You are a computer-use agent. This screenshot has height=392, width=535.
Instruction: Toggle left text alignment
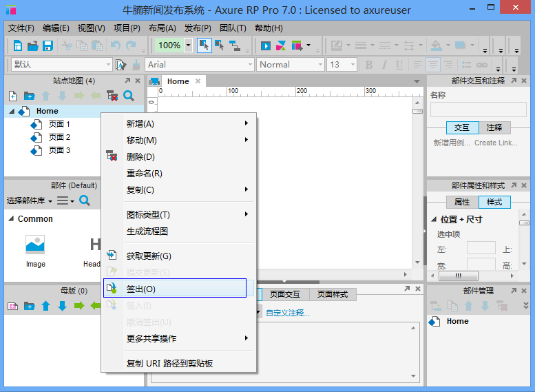point(417,65)
